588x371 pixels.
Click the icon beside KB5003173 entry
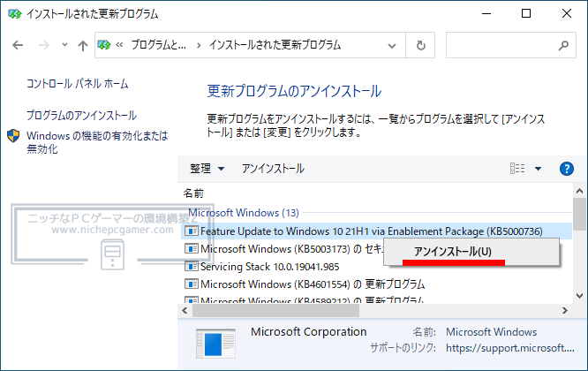coord(192,249)
